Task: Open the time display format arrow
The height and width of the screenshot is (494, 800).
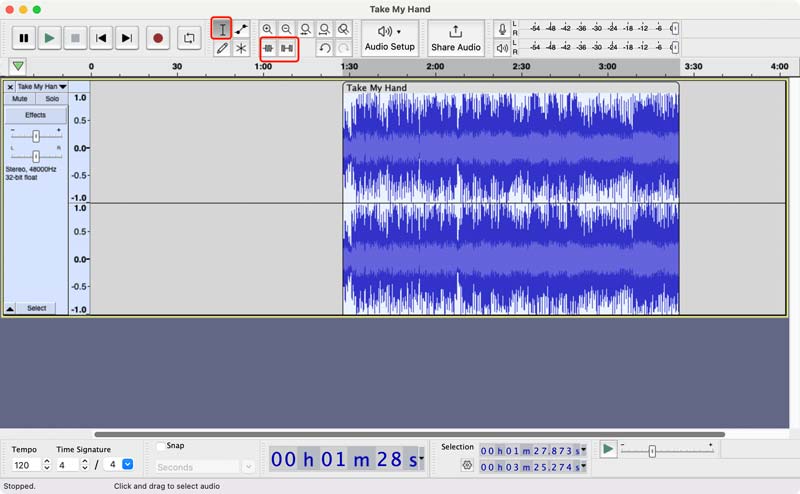Action: 421,457
